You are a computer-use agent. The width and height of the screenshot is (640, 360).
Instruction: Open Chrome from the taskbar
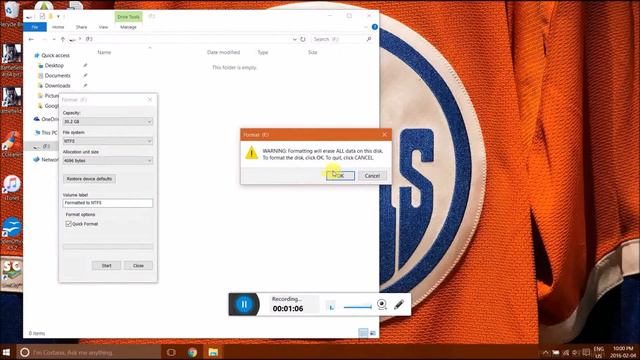pos(192,352)
